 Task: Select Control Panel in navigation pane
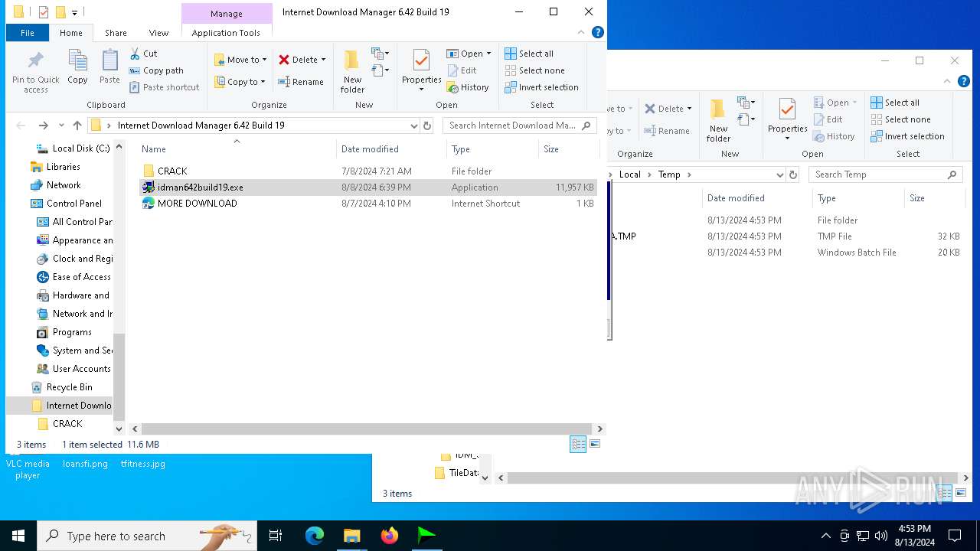pyautogui.click(x=66, y=204)
